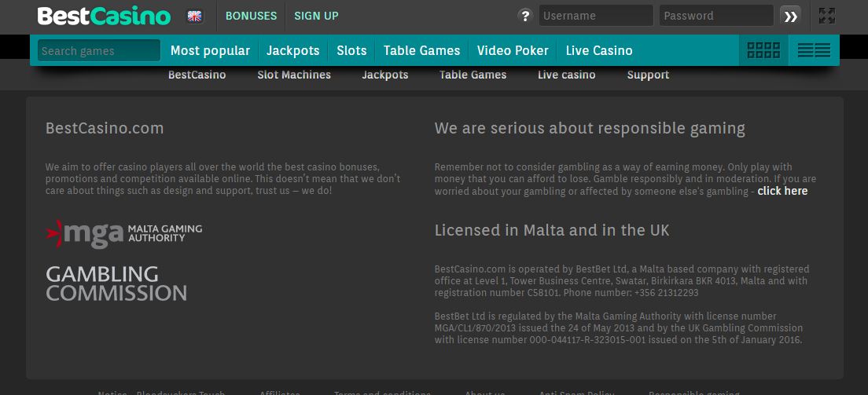This screenshot has width=868, height=395.
Task: Focus the Search games field
Action: 99,51
